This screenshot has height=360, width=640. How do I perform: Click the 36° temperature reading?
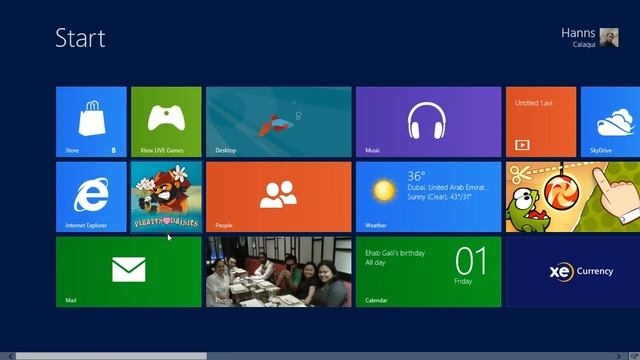coord(416,176)
